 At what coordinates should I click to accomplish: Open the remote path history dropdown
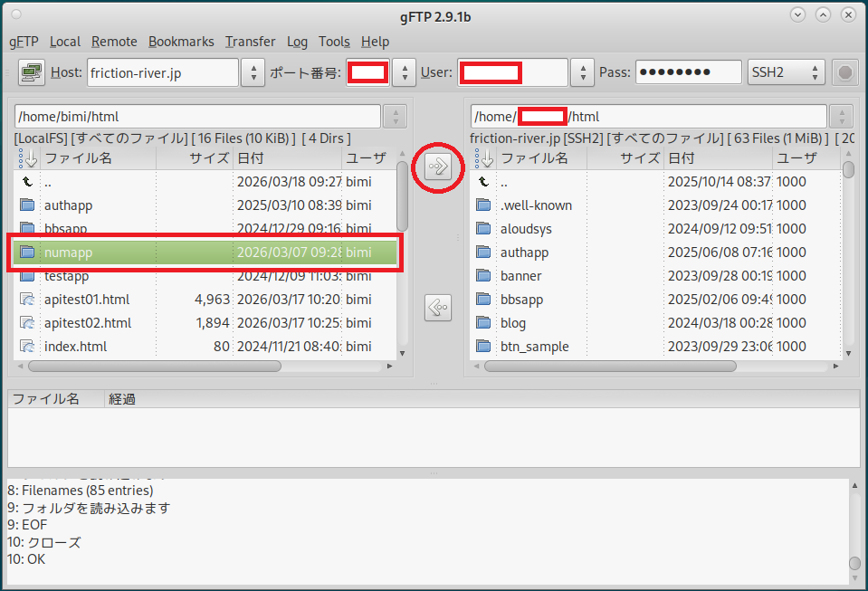(x=843, y=117)
